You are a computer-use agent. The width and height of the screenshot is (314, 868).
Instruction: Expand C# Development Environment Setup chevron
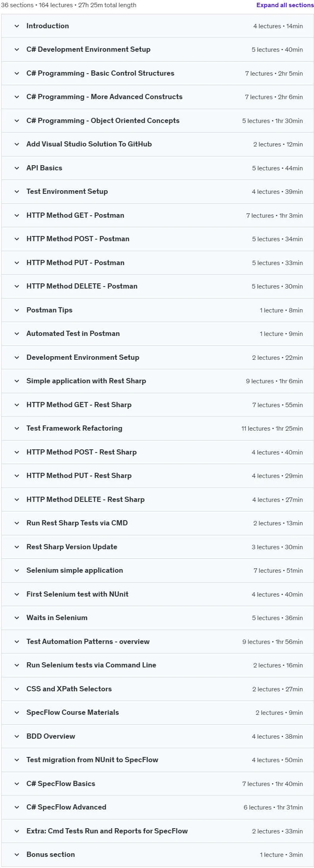pyautogui.click(x=17, y=50)
